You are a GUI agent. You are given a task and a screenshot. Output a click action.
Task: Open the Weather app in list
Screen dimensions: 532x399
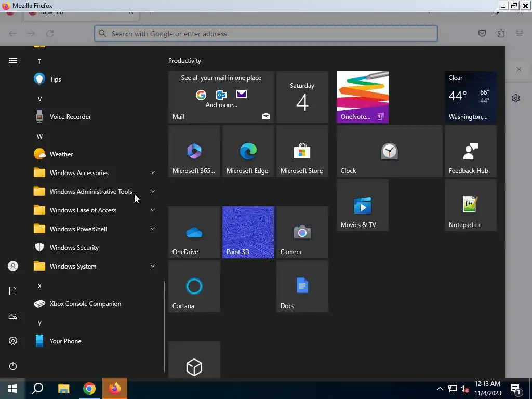[x=95, y=154]
